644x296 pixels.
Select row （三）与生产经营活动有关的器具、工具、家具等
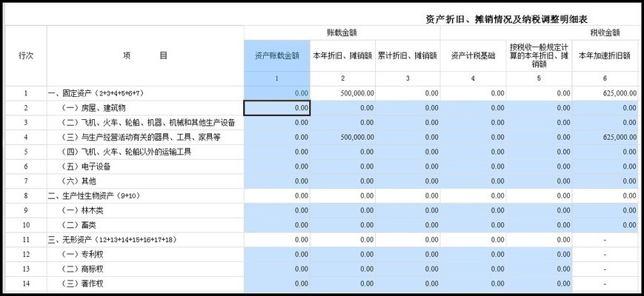[322, 138]
